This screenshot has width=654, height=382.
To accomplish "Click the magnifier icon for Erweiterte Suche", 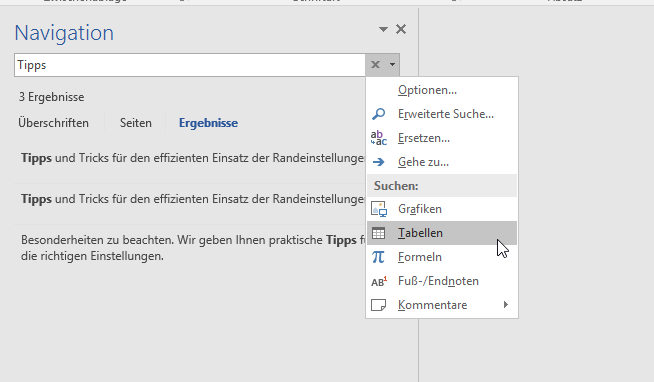I will click(379, 114).
